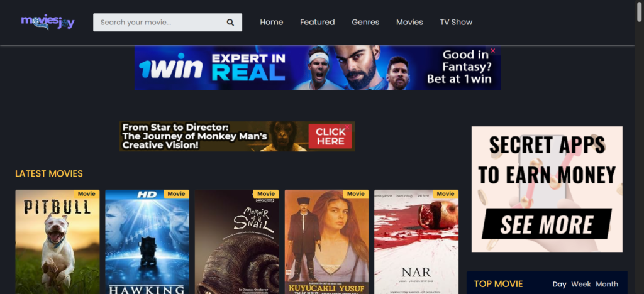Click SEE MORE in the apps ad

point(547,224)
